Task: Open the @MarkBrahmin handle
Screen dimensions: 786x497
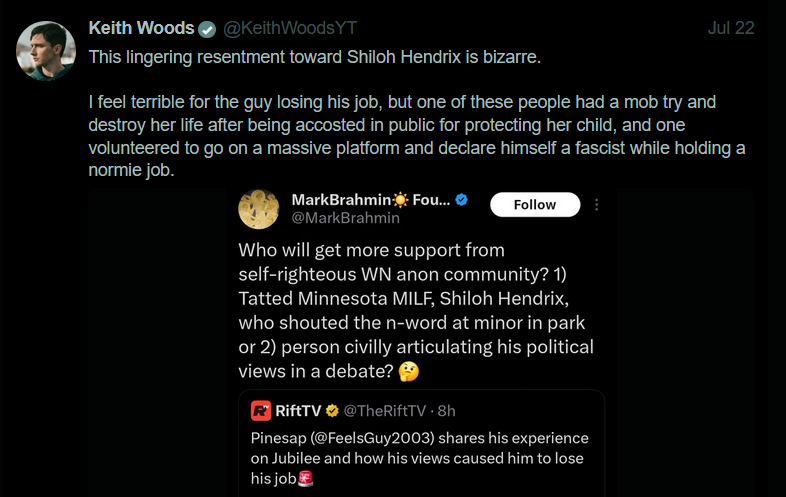Action: [345, 218]
